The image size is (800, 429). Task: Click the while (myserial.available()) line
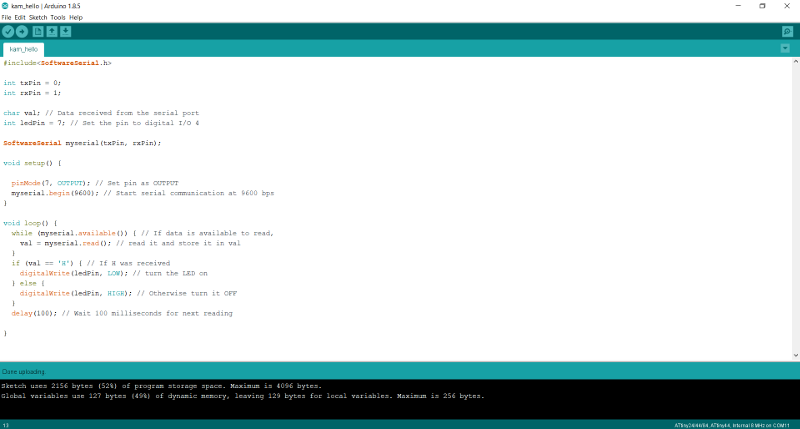coord(142,233)
